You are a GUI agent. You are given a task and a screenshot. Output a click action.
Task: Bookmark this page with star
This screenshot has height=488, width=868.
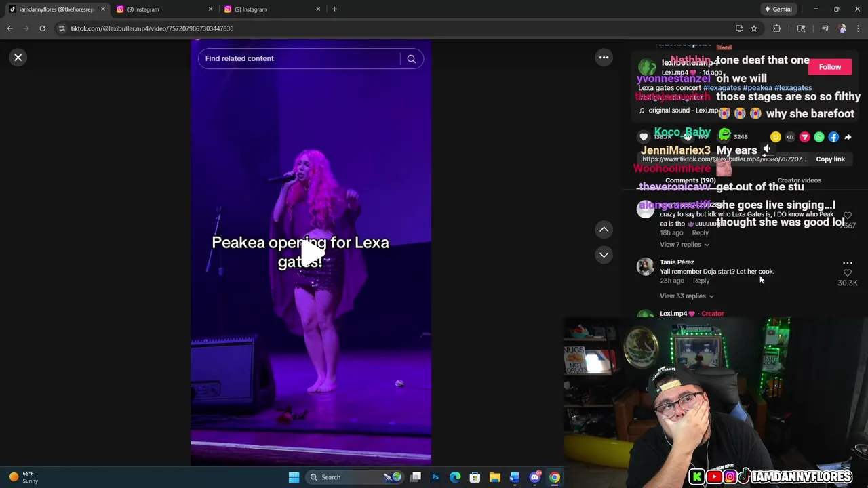[x=753, y=28]
